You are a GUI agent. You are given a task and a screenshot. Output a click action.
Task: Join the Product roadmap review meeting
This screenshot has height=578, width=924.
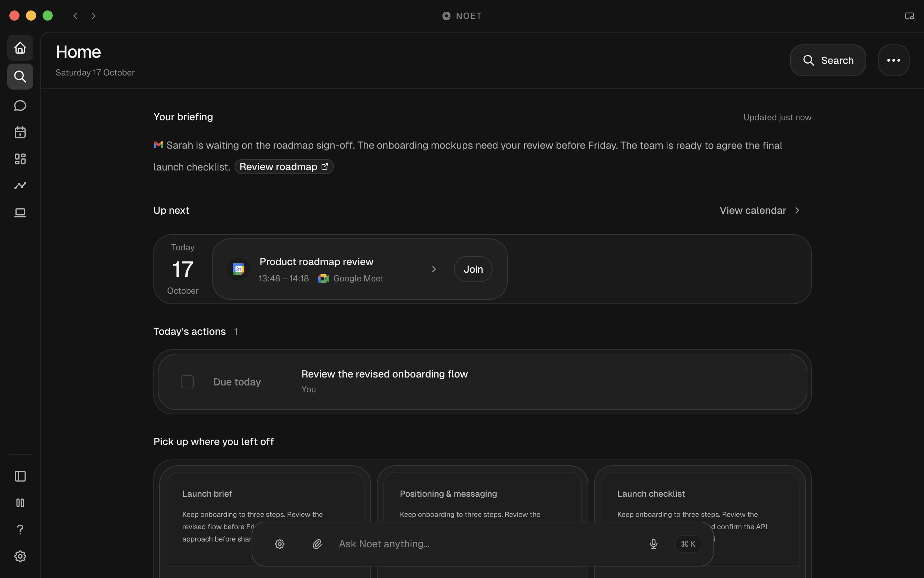coord(473,269)
